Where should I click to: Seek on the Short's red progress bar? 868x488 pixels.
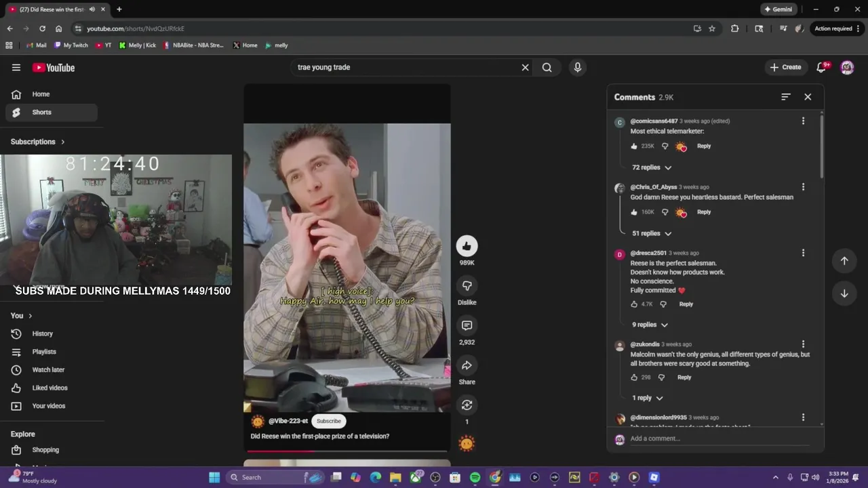pyautogui.click(x=347, y=450)
